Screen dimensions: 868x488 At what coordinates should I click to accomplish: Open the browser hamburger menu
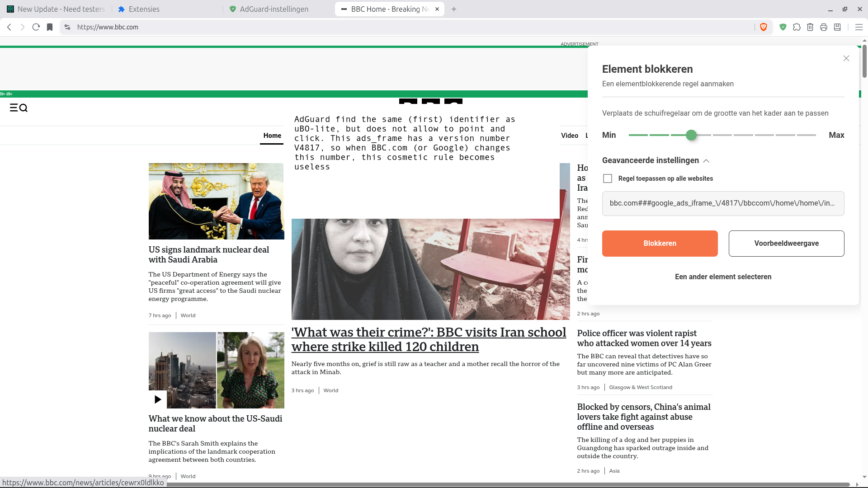(x=859, y=27)
